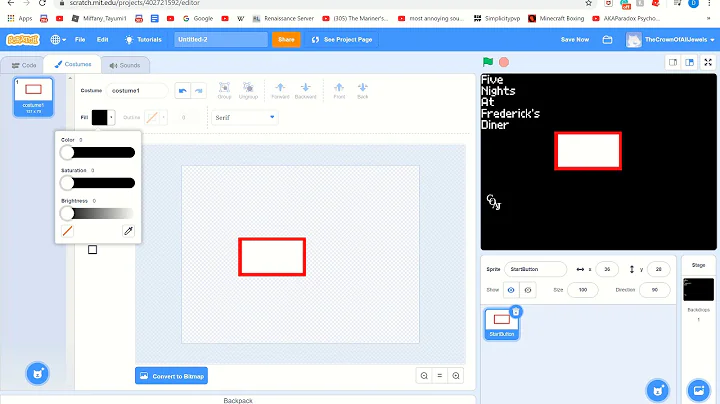
Task: Open the choose a backdrop button
Action: pos(698,391)
